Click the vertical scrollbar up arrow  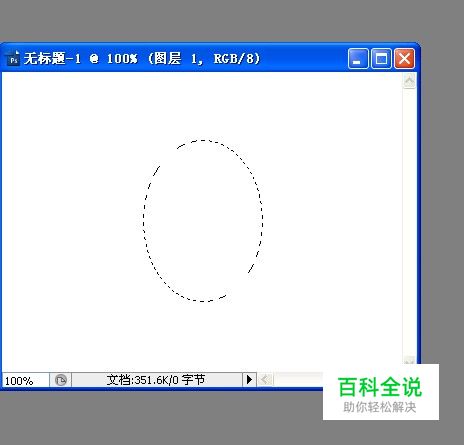(409, 81)
